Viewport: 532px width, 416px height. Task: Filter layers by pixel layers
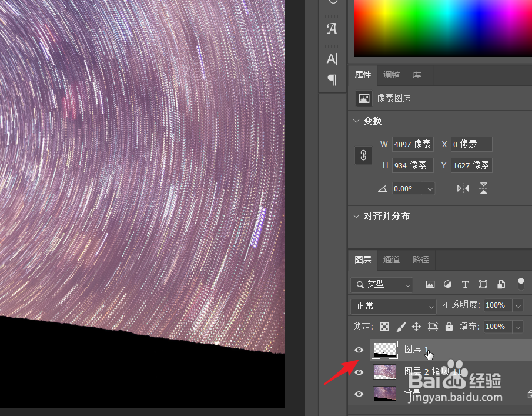point(430,284)
